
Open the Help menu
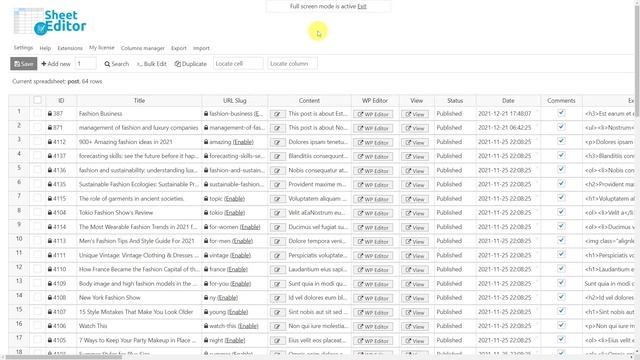coord(45,48)
